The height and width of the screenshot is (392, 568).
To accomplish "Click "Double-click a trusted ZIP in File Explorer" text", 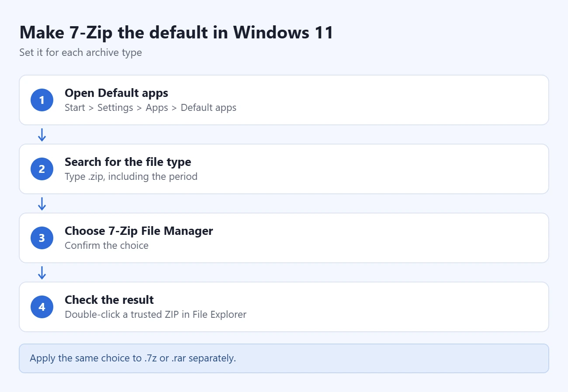I will pyautogui.click(x=156, y=315).
